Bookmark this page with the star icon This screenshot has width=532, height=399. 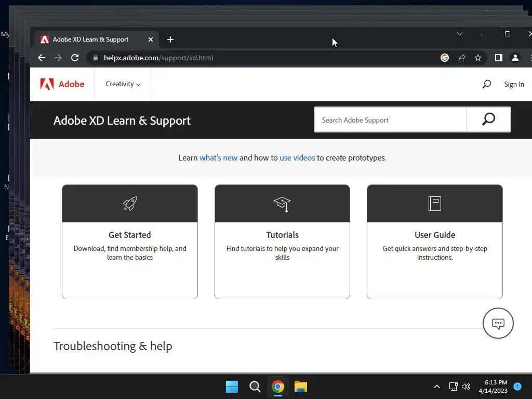pos(478,58)
